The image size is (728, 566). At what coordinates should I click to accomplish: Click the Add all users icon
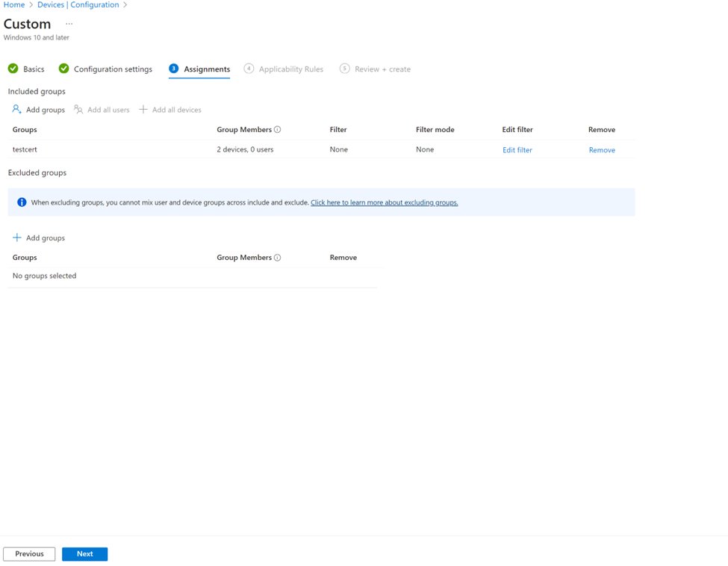(78, 110)
